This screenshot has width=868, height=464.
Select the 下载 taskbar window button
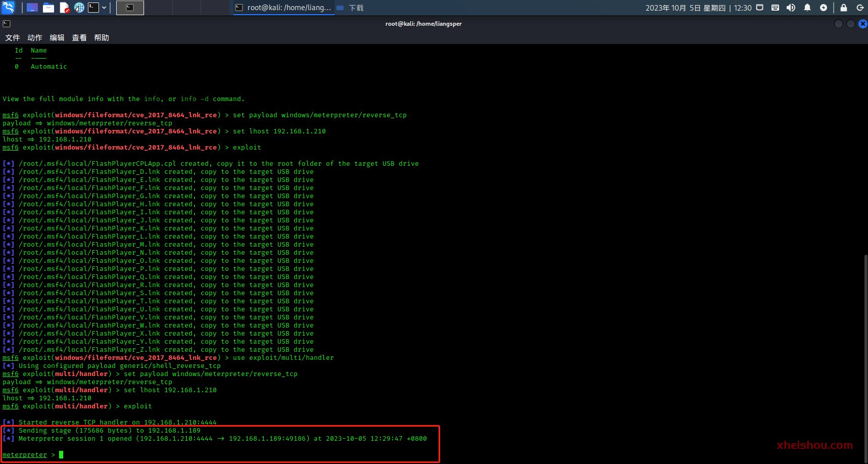click(x=350, y=8)
